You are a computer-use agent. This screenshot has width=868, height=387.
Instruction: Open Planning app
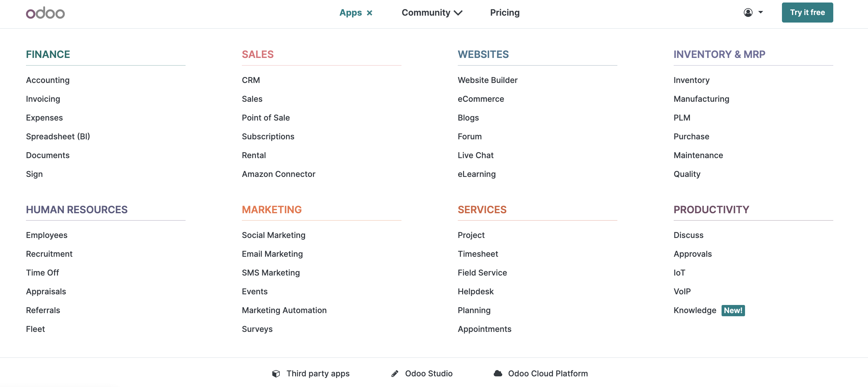click(474, 311)
